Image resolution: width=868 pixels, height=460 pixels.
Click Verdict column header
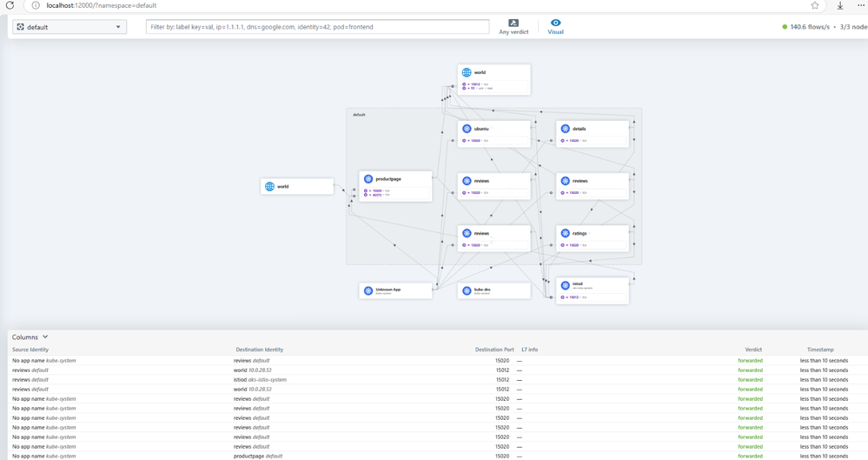click(753, 350)
